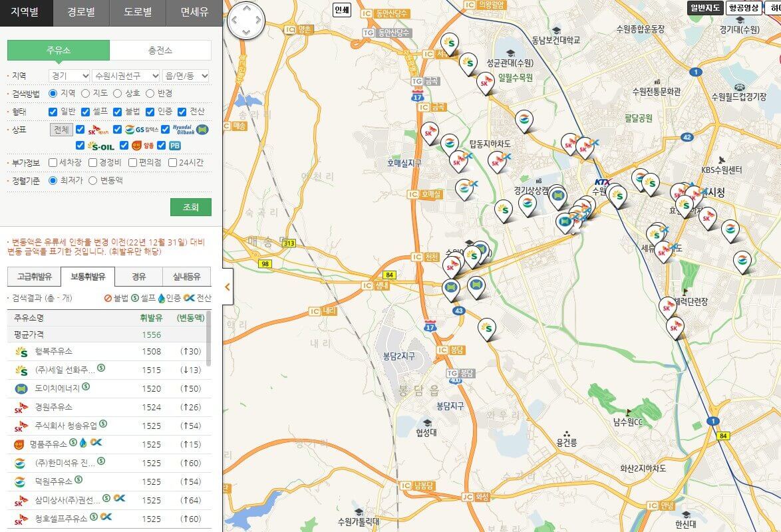Select the 경유 fuel tab

pyautogui.click(x=139, y=277)
